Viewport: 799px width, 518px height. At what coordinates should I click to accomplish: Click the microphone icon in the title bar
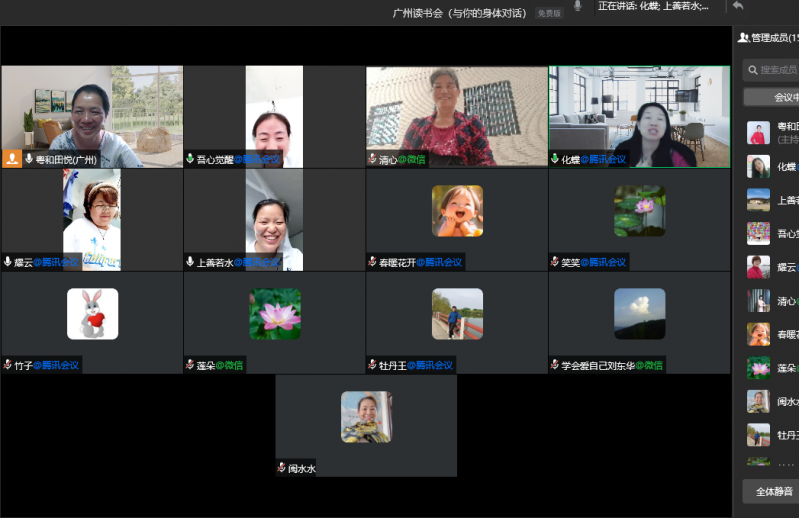pyautogui.click(x=577, y=7)
